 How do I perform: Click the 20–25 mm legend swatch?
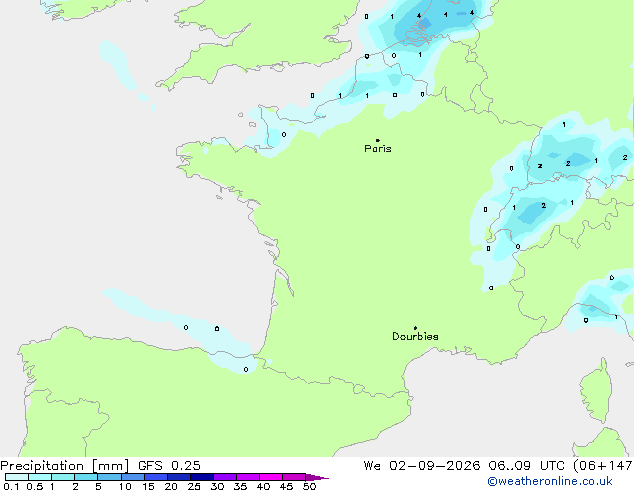point(178,477)
